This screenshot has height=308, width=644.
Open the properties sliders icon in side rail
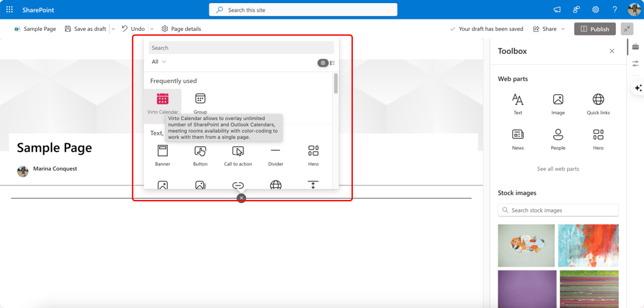point(635,63)
